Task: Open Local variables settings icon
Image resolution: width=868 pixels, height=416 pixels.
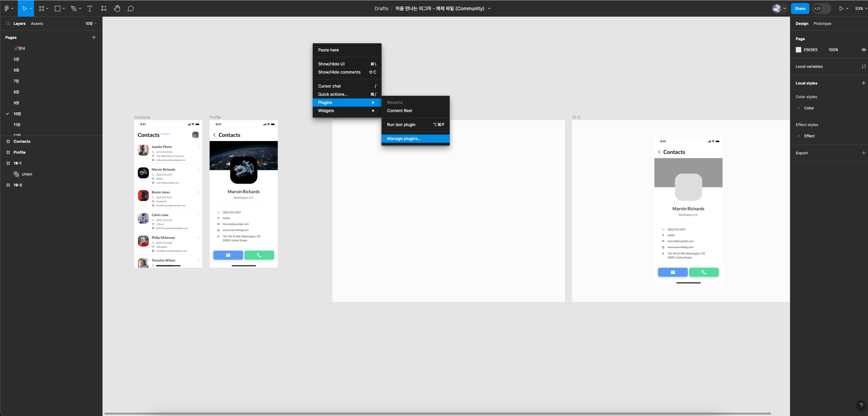Action: [x=864, y=66]
